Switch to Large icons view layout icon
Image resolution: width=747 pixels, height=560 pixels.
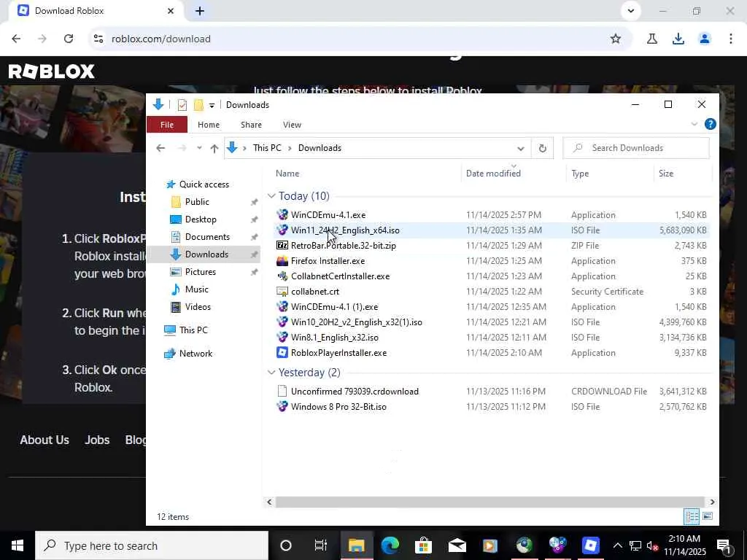708,516
